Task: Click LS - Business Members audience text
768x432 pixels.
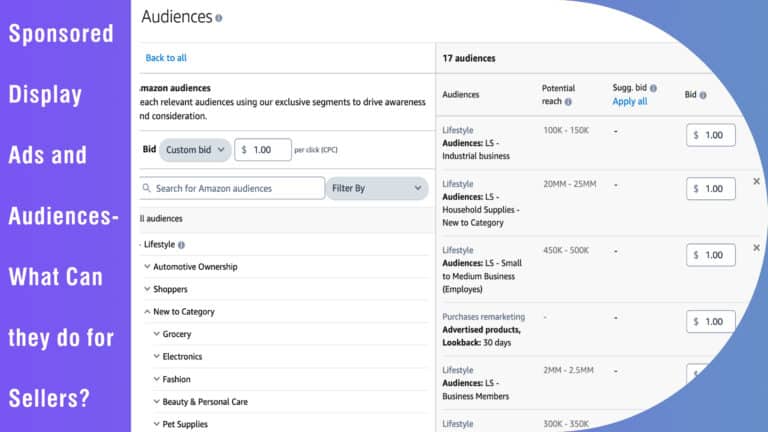Action: click(x=476, y=390)
